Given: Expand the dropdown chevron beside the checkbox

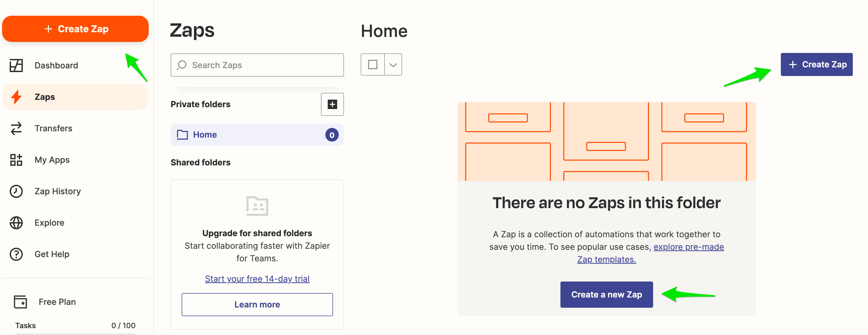Looking at the screenshot, I should [393, 64].
